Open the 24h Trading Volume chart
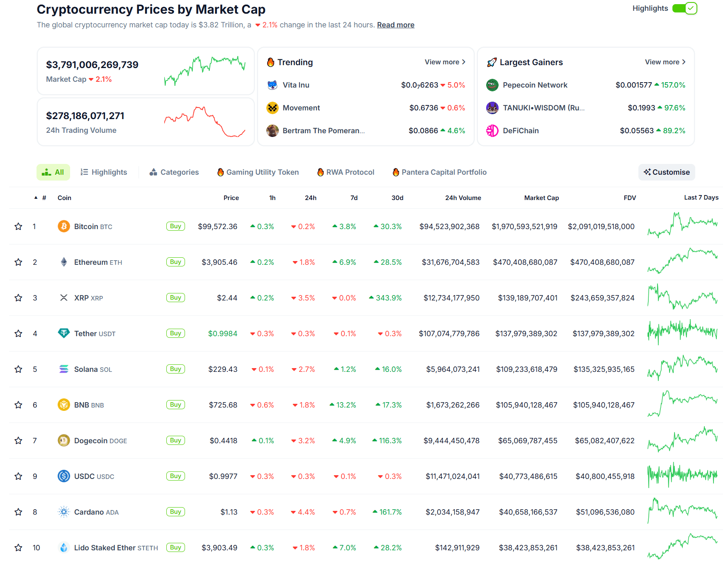 pyautogui.click(x=205, y=122)
